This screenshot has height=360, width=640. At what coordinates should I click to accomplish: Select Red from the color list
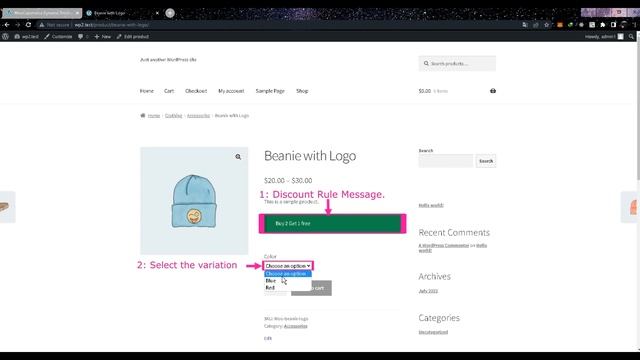coord(270,288)
